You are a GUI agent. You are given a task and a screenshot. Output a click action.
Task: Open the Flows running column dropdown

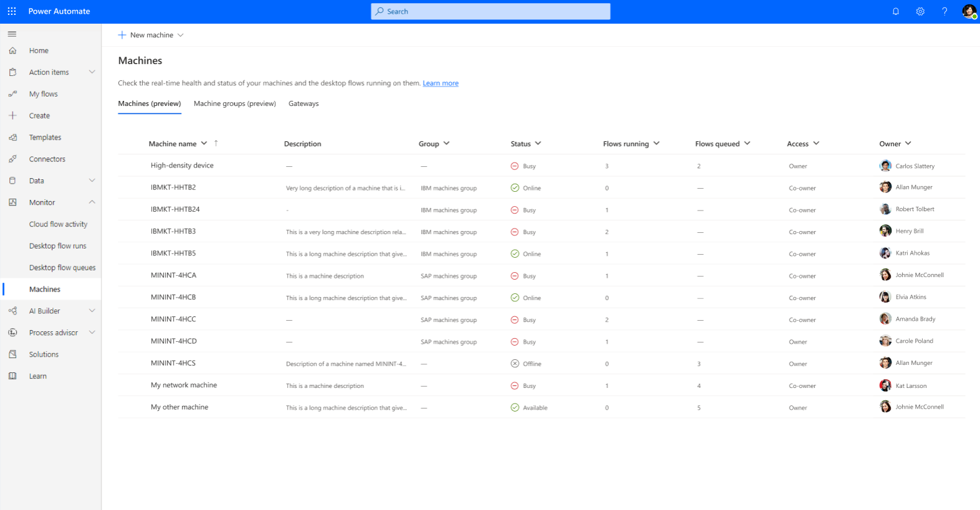click(x=657, y=143)
